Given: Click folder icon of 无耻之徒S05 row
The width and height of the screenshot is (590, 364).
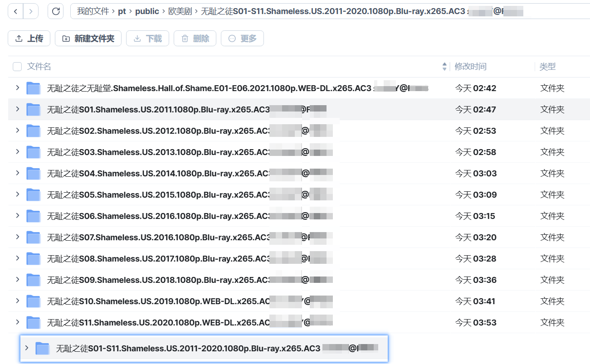Looking at the screenshot, I should pos(34,194).
